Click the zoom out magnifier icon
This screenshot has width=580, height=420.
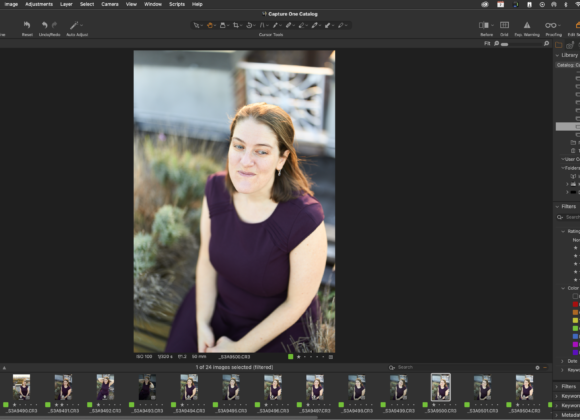(x=496, y=44)
